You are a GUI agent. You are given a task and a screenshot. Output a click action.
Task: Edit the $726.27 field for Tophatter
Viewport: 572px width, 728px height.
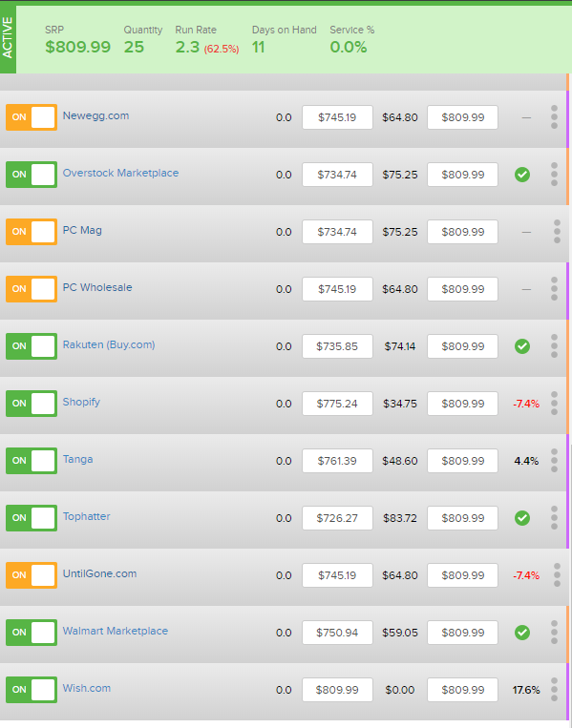(x=337, y=518)
